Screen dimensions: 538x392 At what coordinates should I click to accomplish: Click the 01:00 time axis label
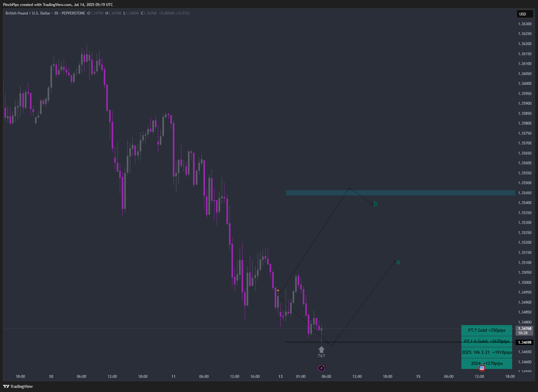(301, 377)
